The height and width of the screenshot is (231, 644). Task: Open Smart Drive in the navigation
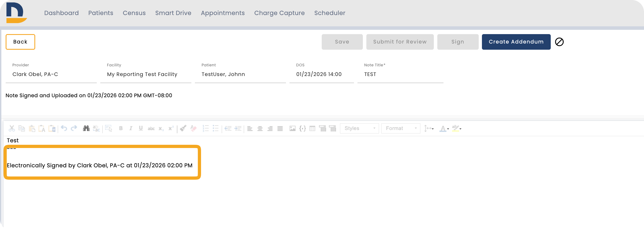pos(173,13)
